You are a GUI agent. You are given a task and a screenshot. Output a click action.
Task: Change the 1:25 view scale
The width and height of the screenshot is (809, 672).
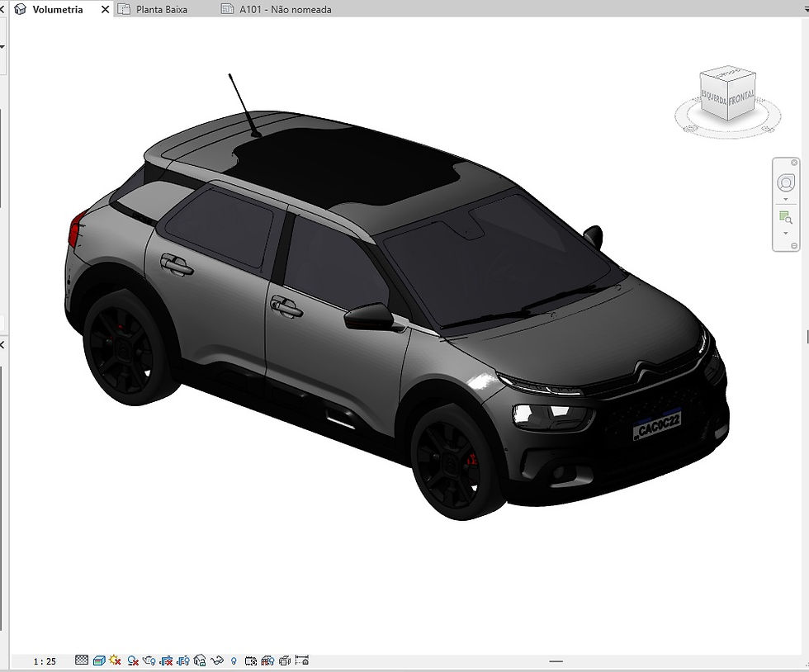46,660
